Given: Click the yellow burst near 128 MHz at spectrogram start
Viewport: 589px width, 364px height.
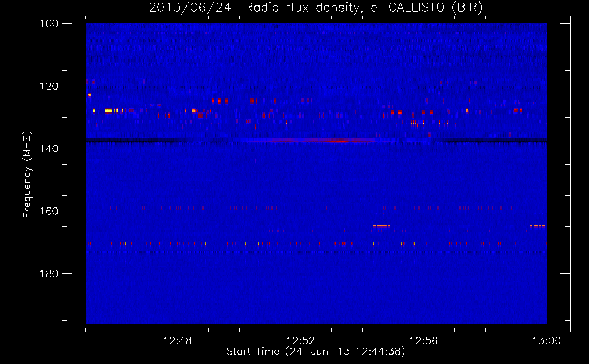Looking at the screenshot, I should point(108,111).
